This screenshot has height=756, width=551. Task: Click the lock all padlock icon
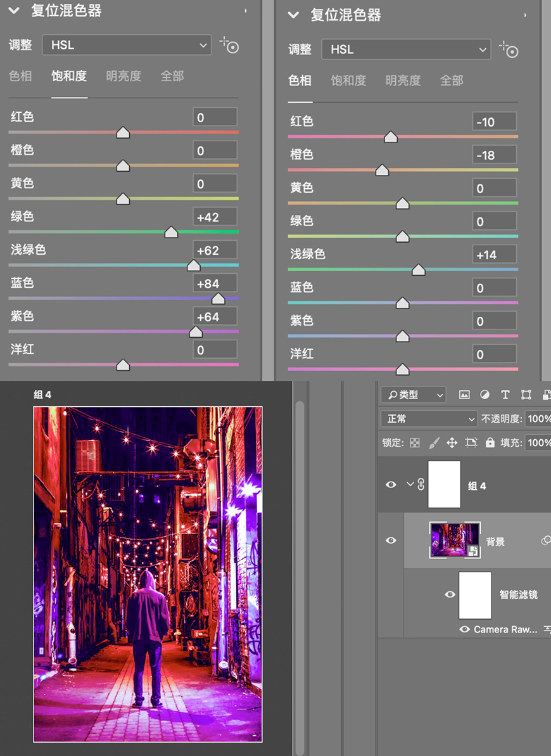click(490, 443)
